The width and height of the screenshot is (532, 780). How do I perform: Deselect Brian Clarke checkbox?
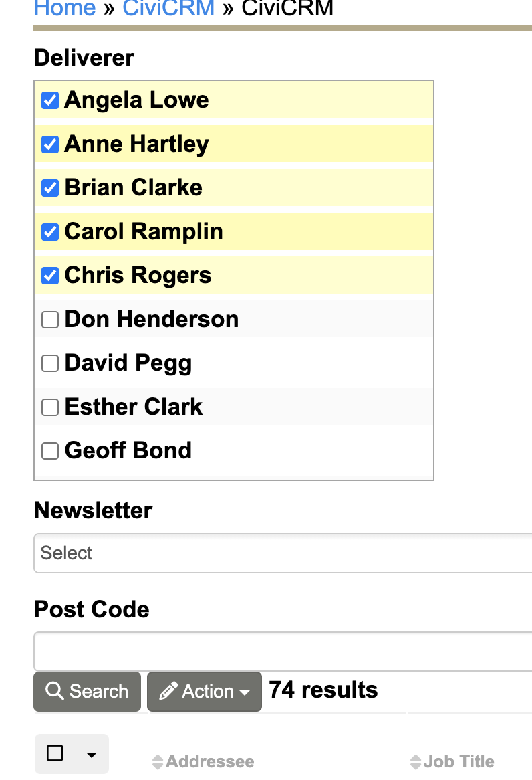(50, 188)
